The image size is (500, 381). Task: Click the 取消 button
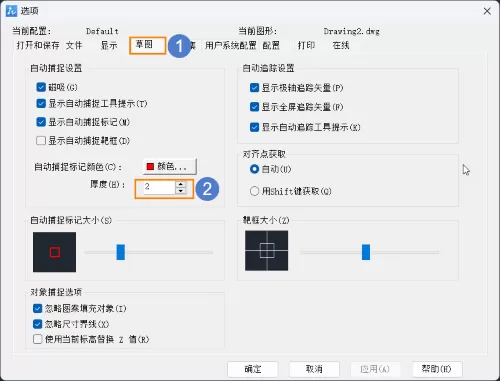[x=314, y=369]
